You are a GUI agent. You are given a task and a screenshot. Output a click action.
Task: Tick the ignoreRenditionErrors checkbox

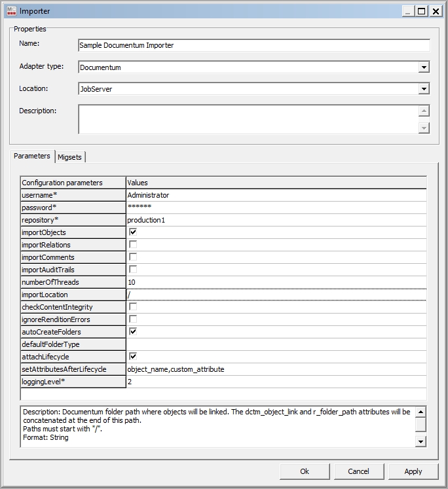click(x=133, y=319)
